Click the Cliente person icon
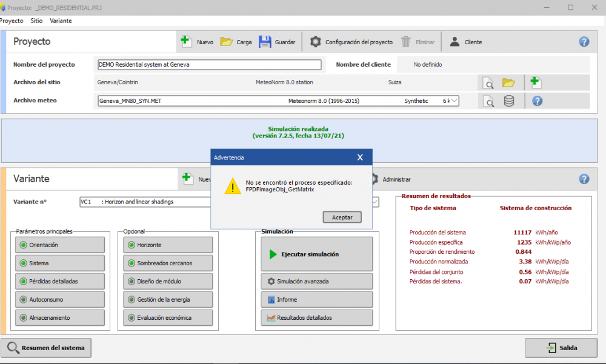 coord(454,42)
